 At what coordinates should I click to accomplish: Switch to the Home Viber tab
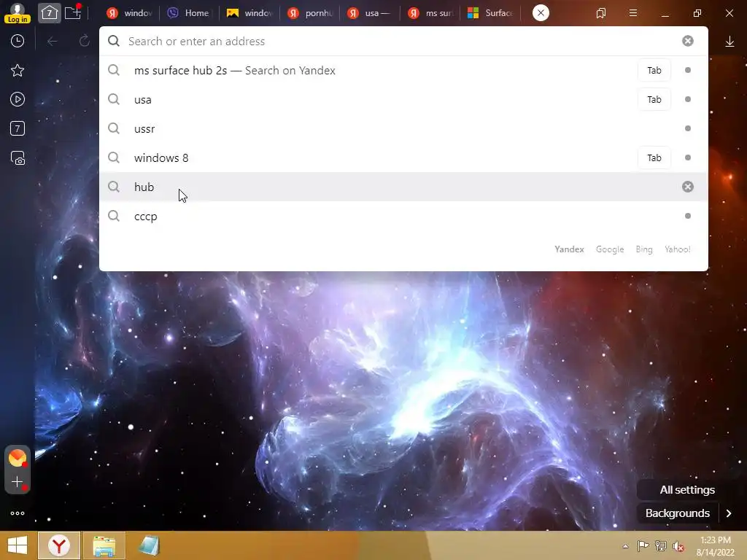(189, 13)
